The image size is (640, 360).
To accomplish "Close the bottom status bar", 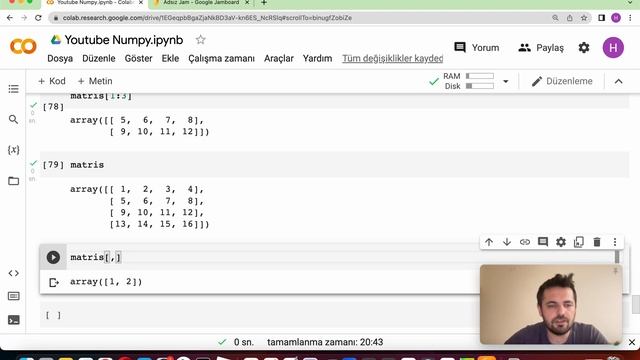I will tap(632, 342).
